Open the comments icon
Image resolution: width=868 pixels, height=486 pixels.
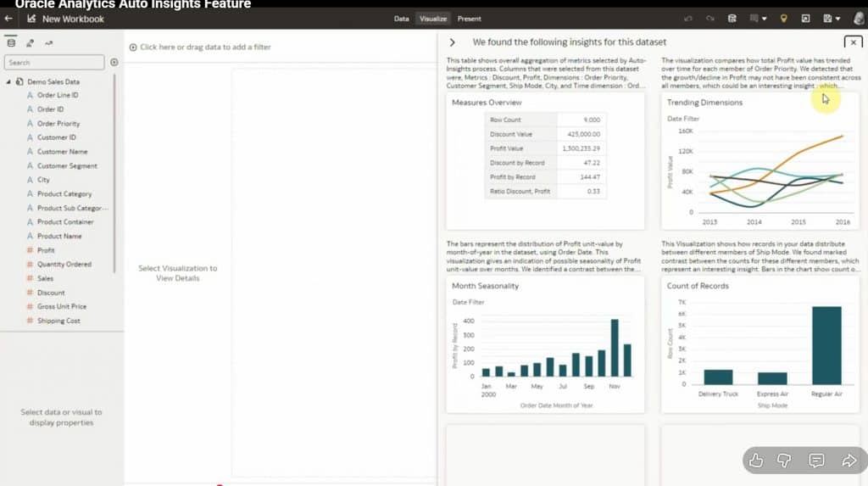tap(816, 460)
